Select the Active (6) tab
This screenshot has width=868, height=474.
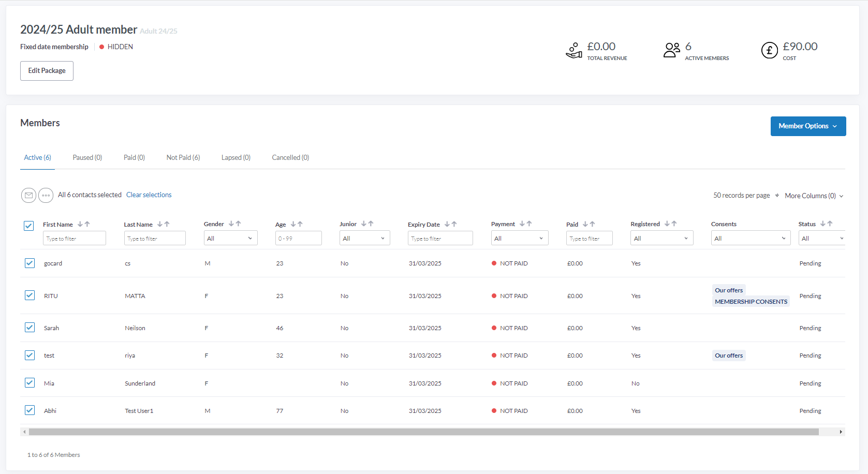[x=37, y=157]
